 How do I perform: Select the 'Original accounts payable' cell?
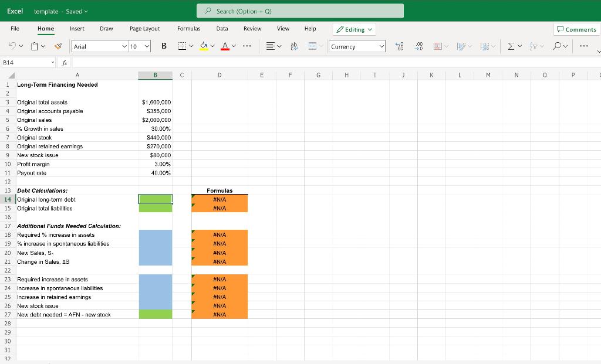[x=77, y=111]
